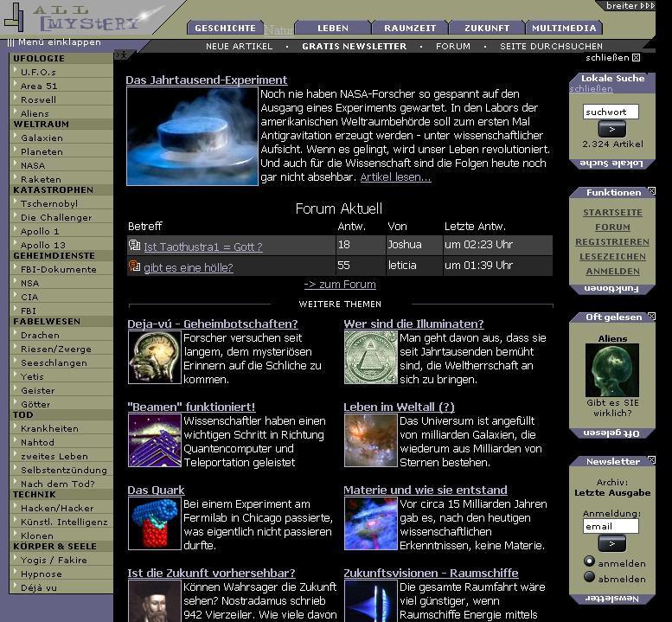The height and width of the screenshot is (622, 672).
Task: Open the Materie article thumbnail
Action: coord(371,523)
